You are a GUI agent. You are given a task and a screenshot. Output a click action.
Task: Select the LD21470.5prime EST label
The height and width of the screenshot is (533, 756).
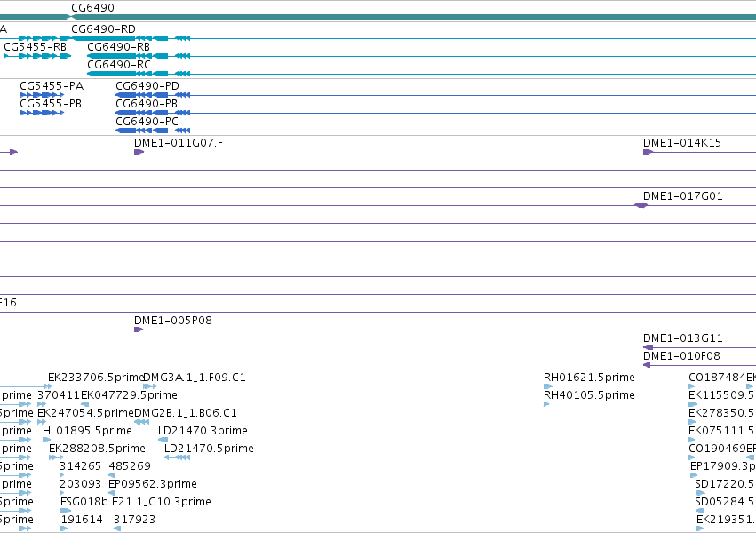click(209, 449)
